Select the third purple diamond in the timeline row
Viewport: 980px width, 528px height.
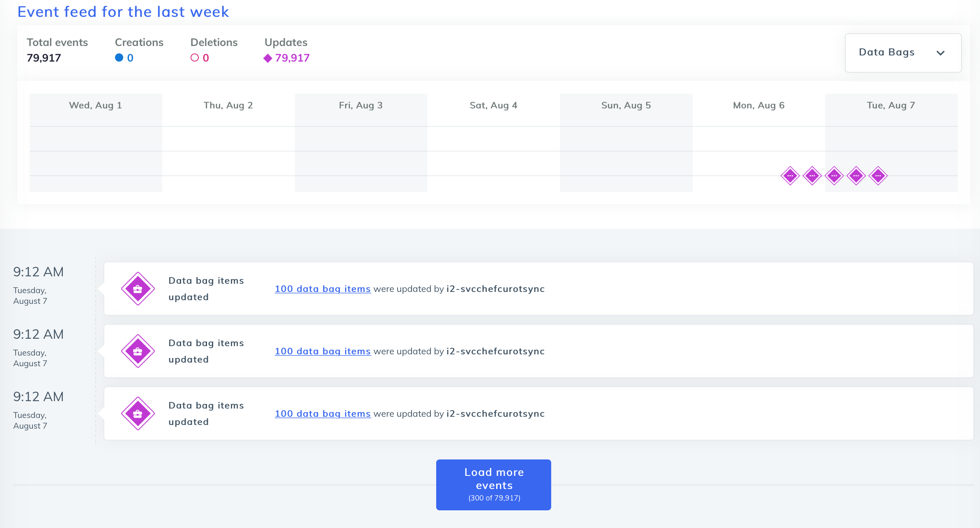tap(833, 175)
